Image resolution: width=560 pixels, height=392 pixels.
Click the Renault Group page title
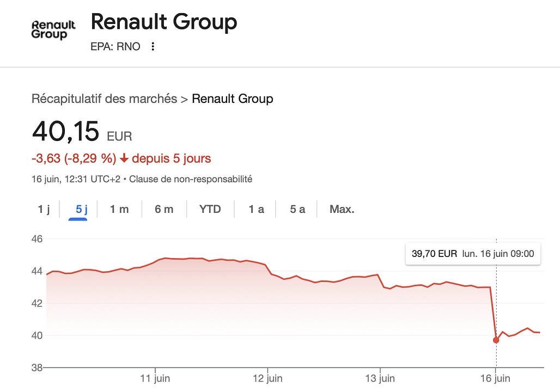click(x=164, y=22)
